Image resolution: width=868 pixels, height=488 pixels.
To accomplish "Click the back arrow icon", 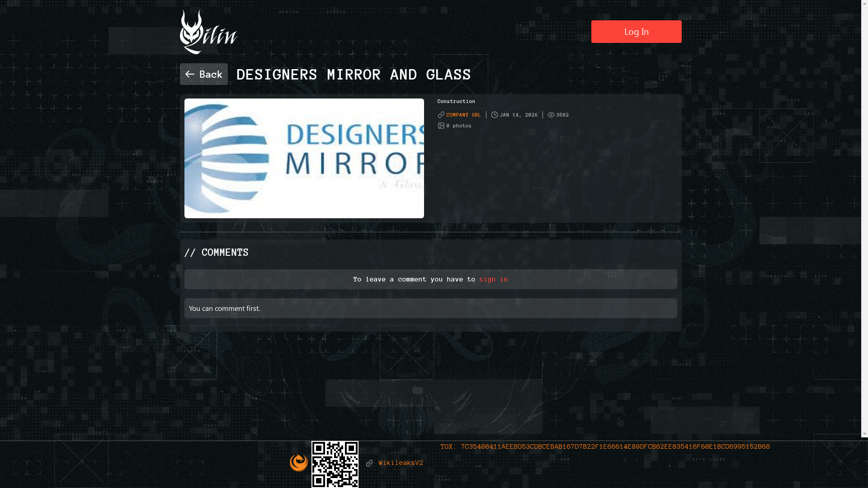I will 190,74.
